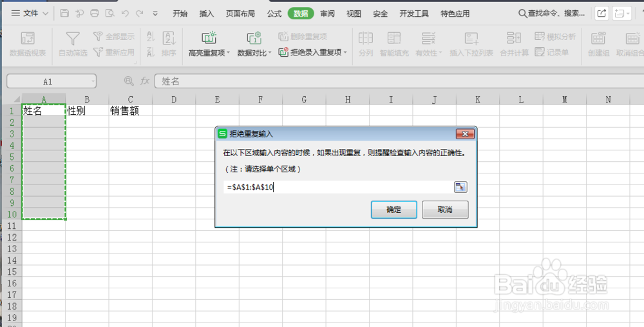Click cell A1 containing 姓名
The width and height of the screenshot is (644, 327).
[44, 111]
